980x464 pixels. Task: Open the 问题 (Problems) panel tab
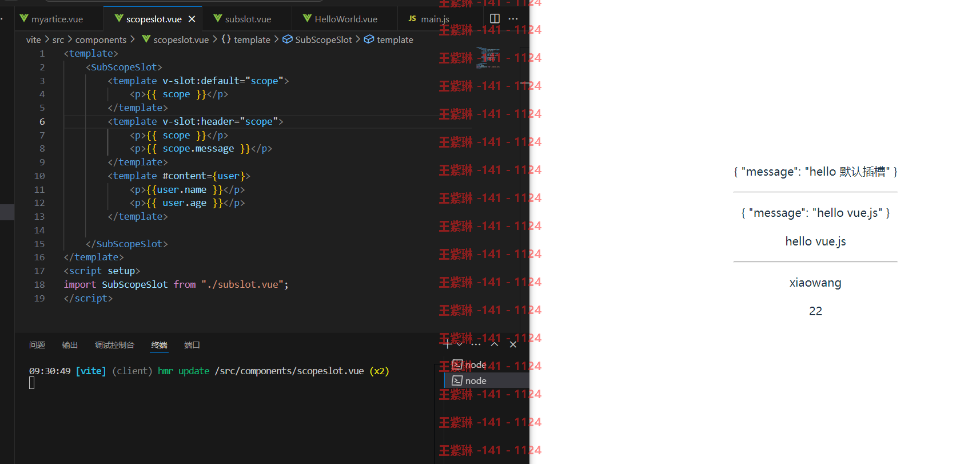pyautogui.click(x=37, y=345)
